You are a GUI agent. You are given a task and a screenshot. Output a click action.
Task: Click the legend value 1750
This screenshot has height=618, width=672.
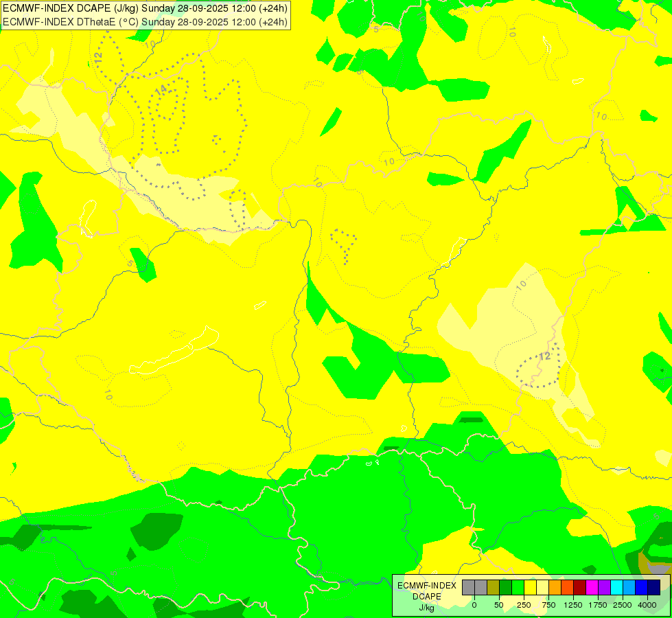(x=598, y=605)
